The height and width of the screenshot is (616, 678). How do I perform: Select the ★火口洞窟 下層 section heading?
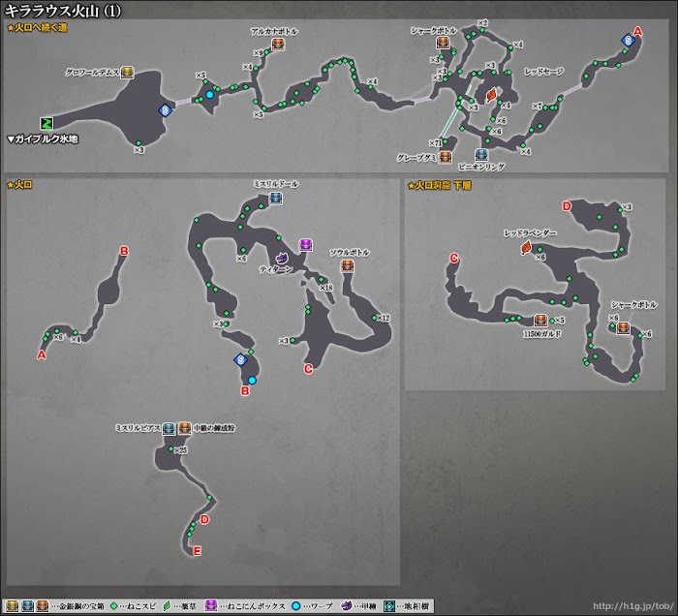440,185
